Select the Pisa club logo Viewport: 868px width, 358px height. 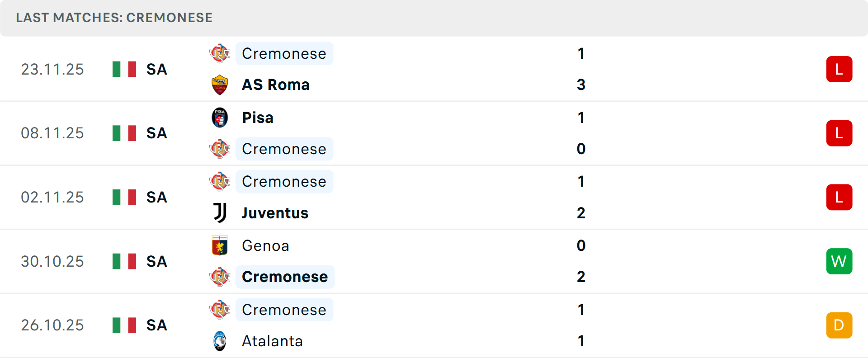tap(220, 118)
